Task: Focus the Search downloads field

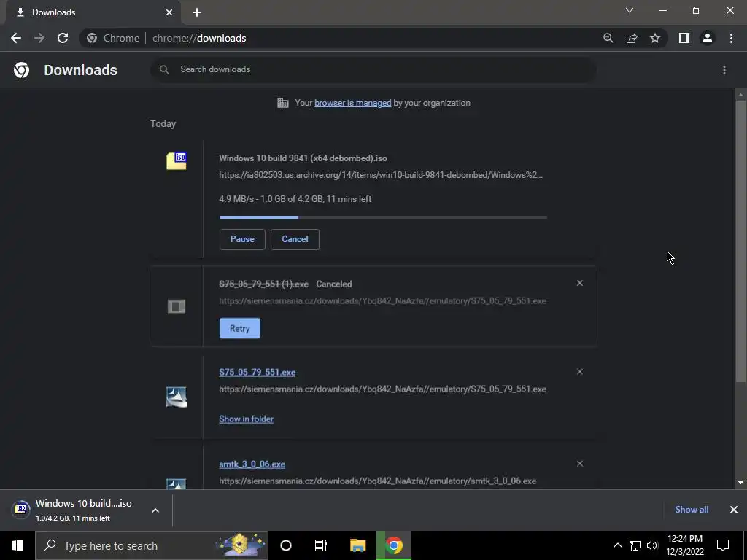Action: click(x=373, y=69)
